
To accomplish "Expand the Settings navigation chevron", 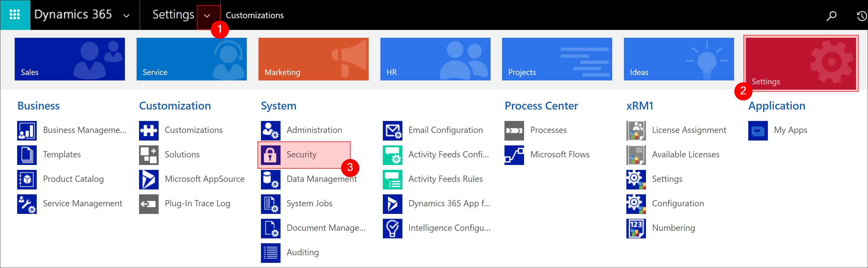I will [x=207, y=15].
